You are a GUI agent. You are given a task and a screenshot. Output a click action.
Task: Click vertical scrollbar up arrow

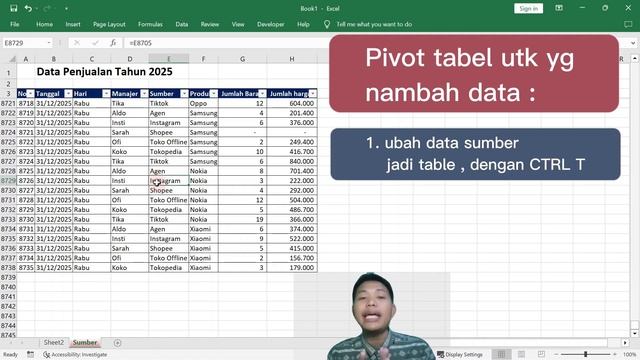(x=635, y=59)
